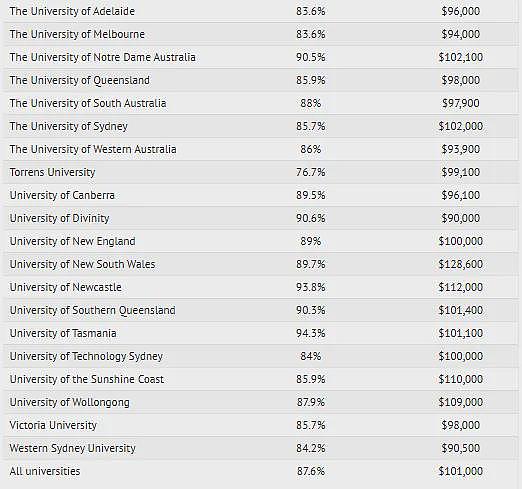Viewport: 522px width, 489px height.
Task: Select University of Technology Sydney row
Action: [261, 356]
